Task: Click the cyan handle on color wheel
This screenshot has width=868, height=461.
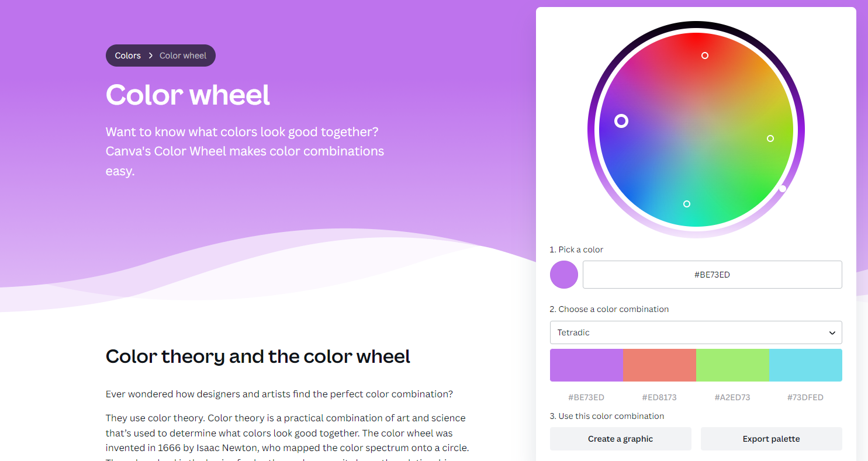Action: (x=687, y=204)
